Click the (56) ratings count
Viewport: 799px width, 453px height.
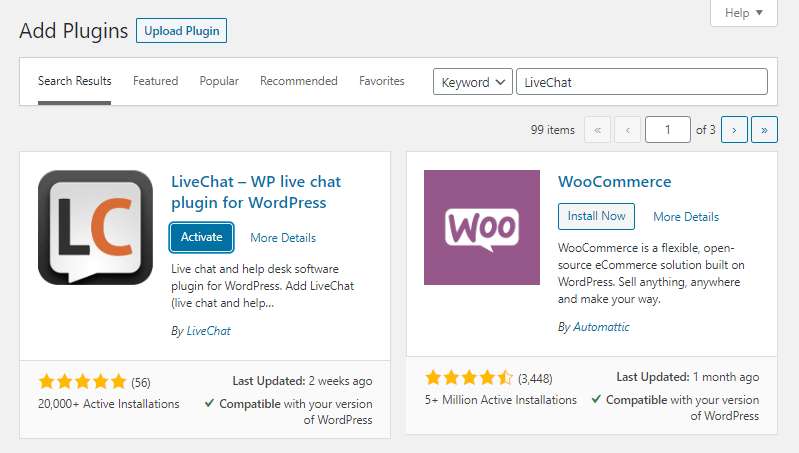tap(141, 382)
